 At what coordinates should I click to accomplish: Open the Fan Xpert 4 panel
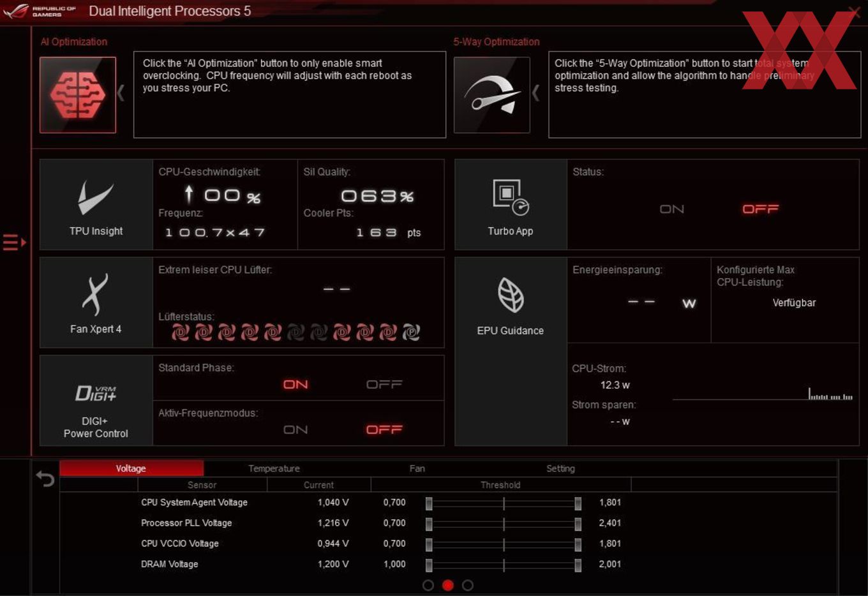tap(96, 302)
